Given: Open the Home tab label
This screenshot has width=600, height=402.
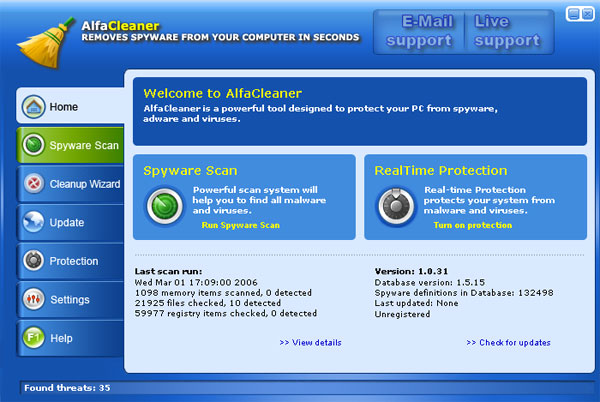Looking at the screenshot, I should (64, 107).
